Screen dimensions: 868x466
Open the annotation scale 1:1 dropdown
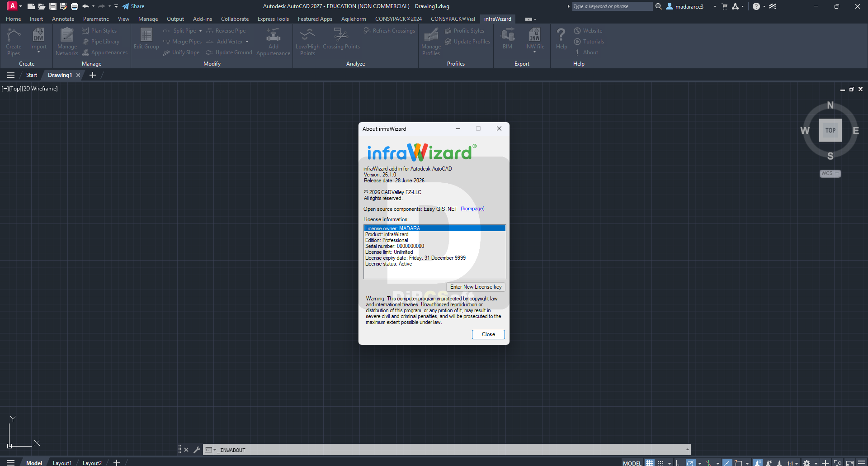[793, 463]
